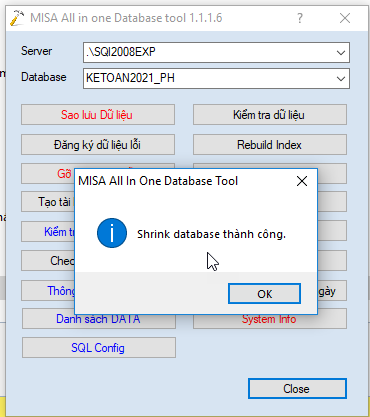
Task: Close the Shrink database message box
Action: pyautogui.click(x=302, y=181)
